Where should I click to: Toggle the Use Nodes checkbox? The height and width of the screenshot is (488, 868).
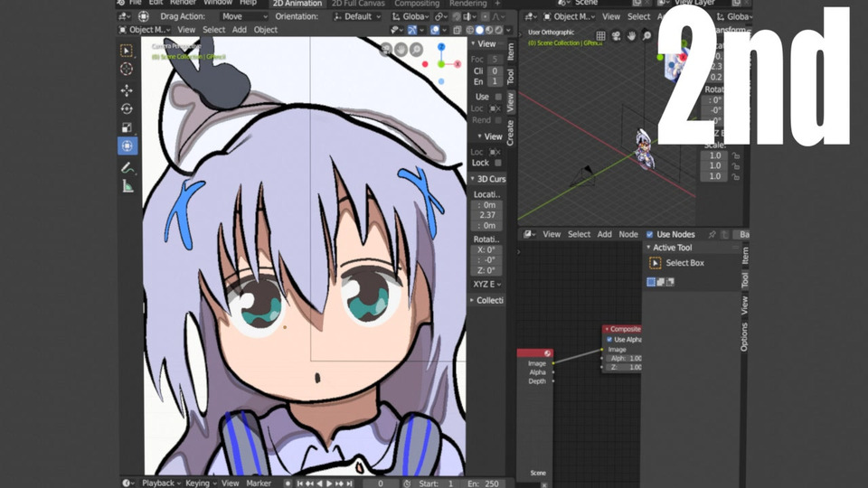pos(650,235)
